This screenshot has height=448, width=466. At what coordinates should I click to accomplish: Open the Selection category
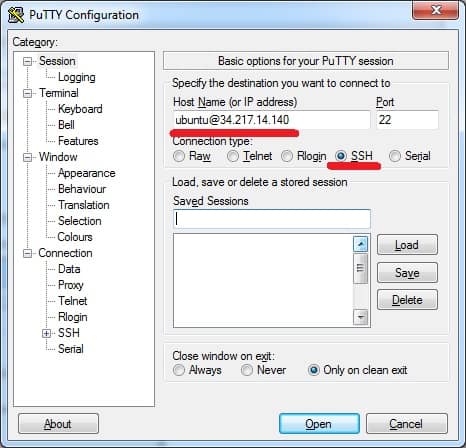80,221
